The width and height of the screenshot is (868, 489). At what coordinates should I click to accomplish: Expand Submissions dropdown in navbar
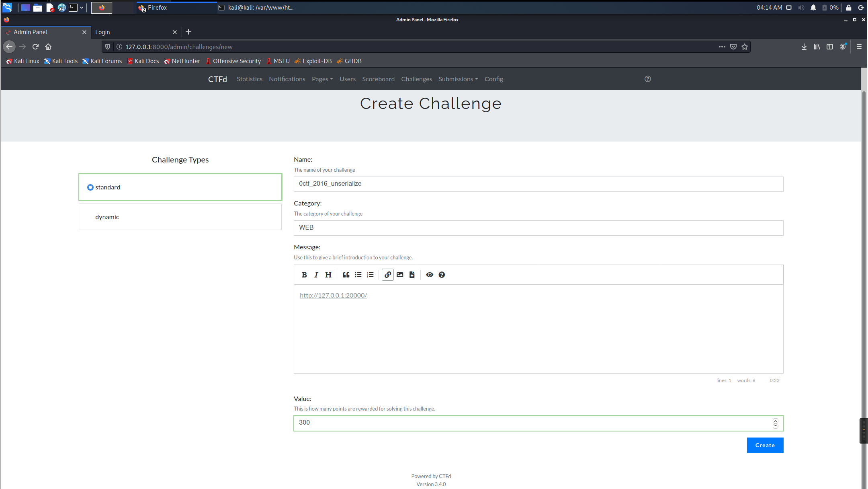click(458, 79)
